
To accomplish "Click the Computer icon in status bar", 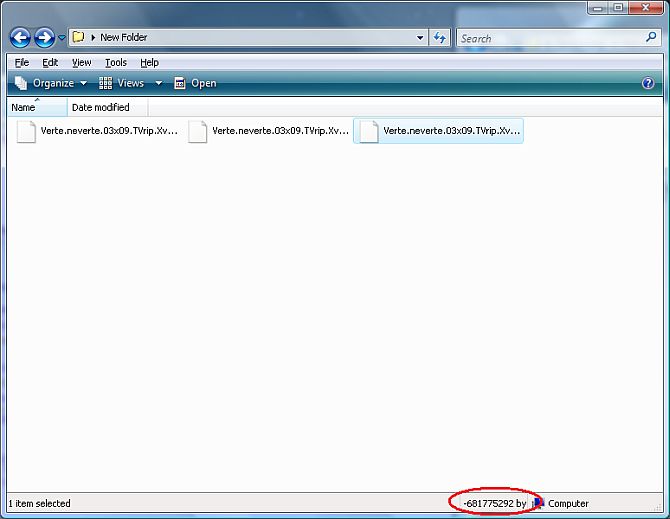I will click(x=538, y=504).
